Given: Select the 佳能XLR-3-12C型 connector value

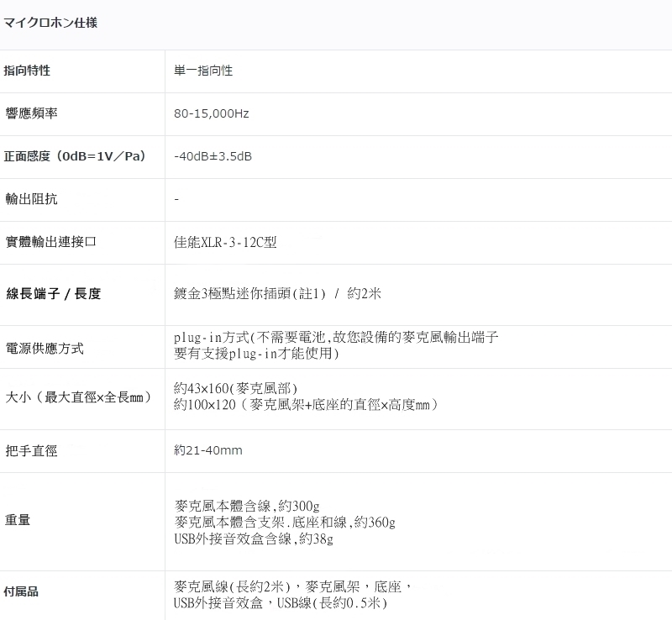Looking at the screenshot, I should 225,242.
